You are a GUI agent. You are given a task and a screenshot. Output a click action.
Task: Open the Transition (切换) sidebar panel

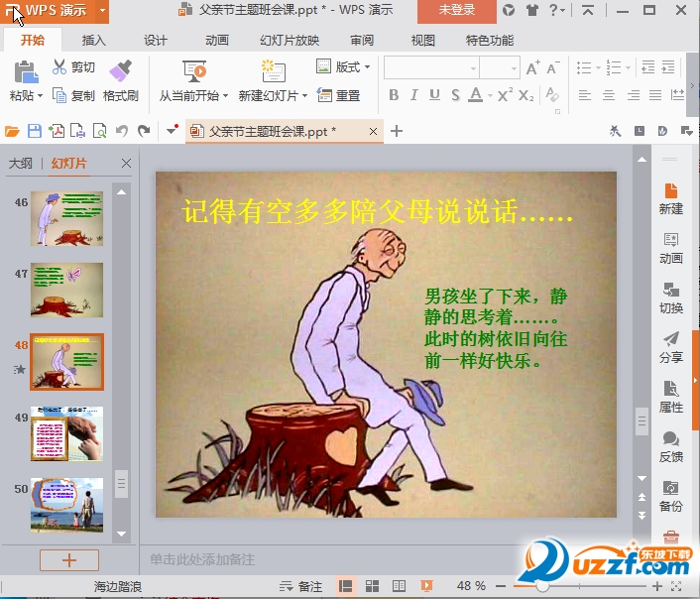coord(671,298)
